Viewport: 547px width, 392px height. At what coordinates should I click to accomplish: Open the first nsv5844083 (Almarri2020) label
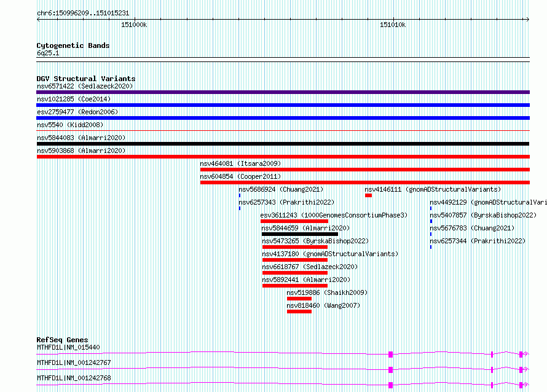point(81,138)
